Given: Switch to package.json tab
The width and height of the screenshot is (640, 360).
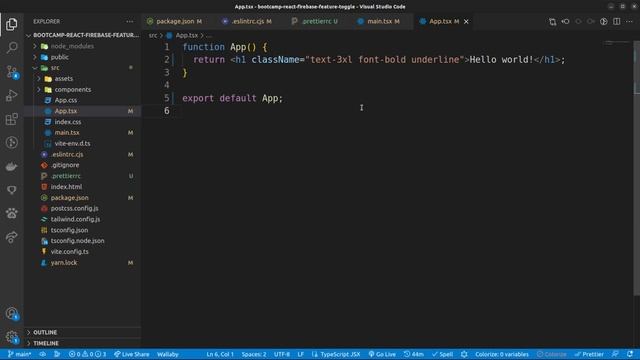Looking at the screenshot, I should pyautogui.click(x=175, y=22).
